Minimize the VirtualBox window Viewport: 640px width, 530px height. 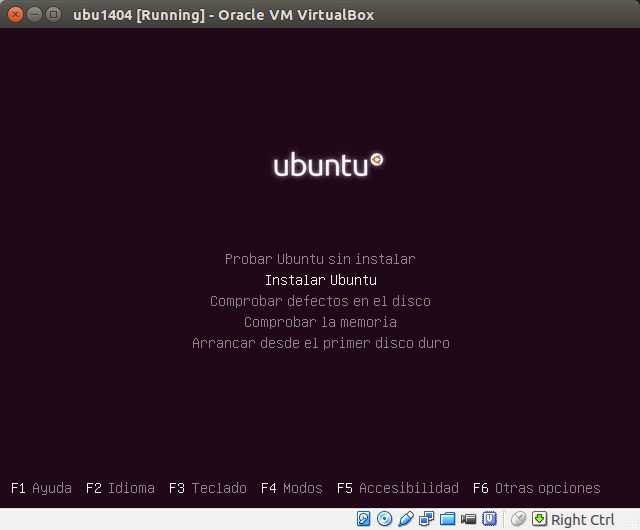[34, 15]
